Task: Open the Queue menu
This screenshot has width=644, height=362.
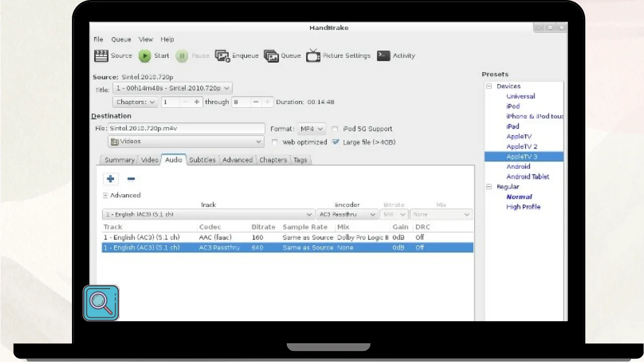Action: (x=121, y=39)
